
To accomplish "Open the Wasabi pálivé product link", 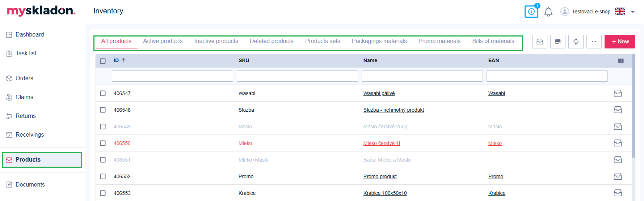I will [x=379, y=93].
